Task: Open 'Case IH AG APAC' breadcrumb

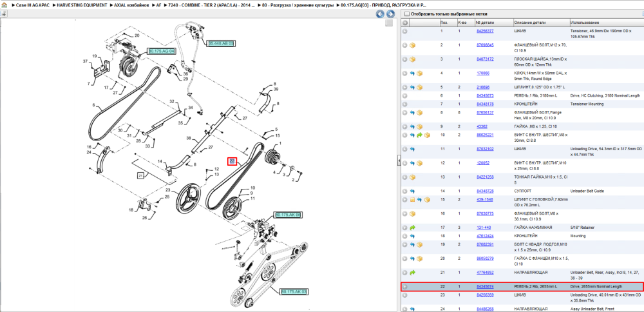Action: [33, 6]
